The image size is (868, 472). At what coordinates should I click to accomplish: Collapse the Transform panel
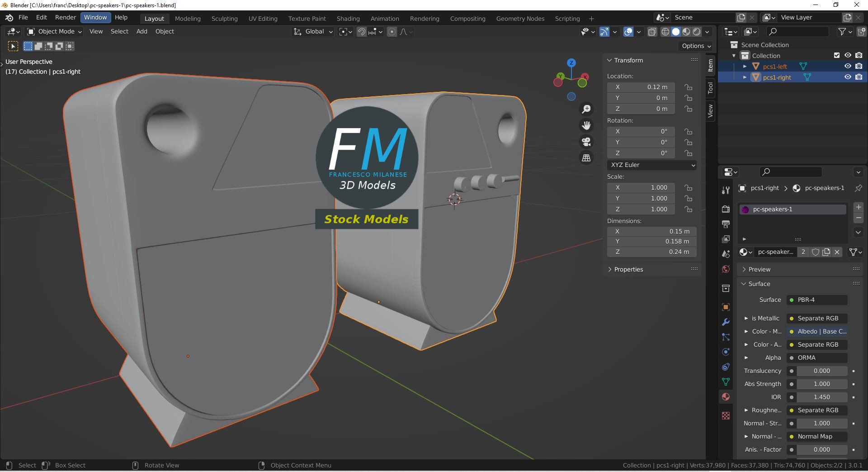[609, 60]
